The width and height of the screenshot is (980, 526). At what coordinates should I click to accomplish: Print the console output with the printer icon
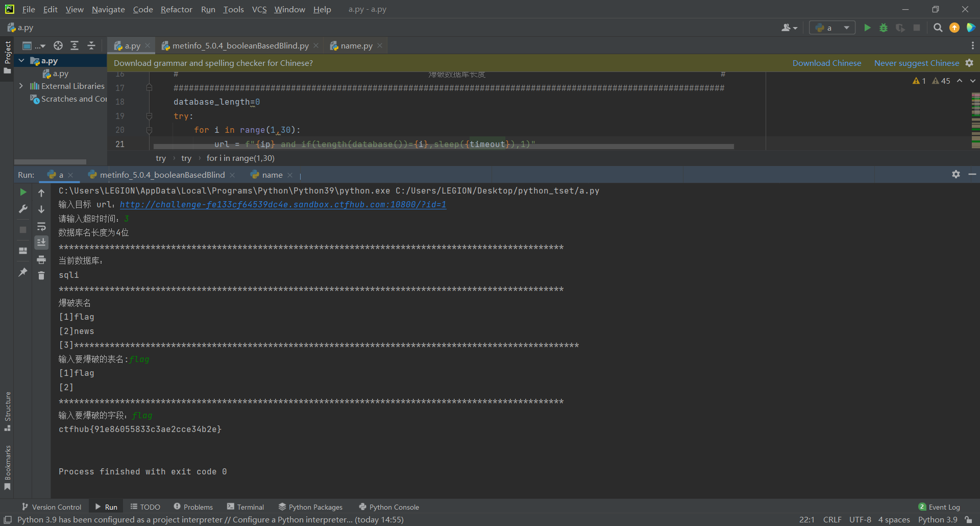[x=41, y=259]
